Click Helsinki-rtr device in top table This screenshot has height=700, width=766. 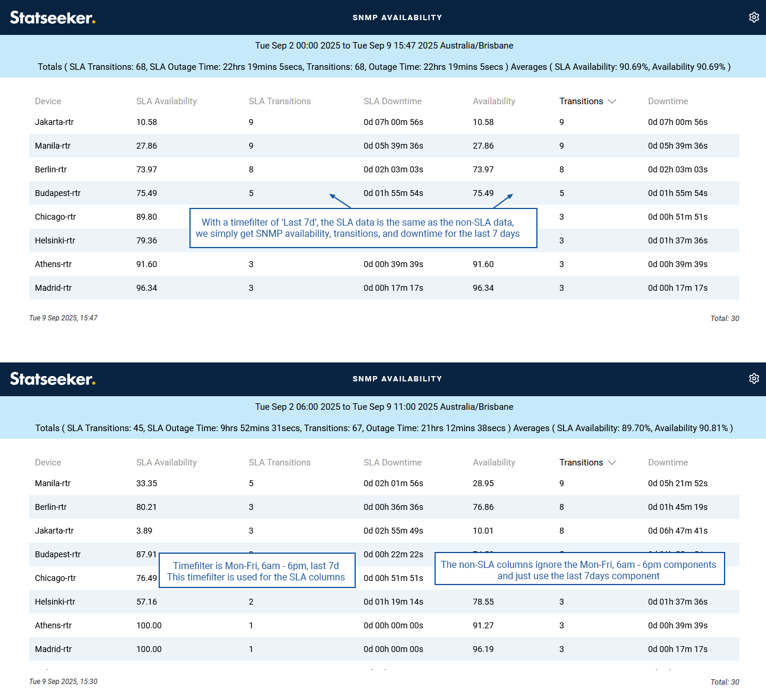pos(55,240)
